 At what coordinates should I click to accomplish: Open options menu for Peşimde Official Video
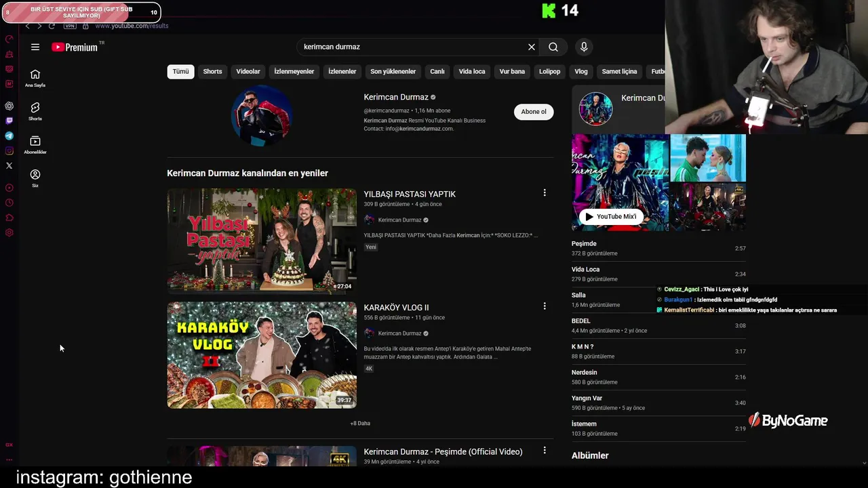point(544,451)
